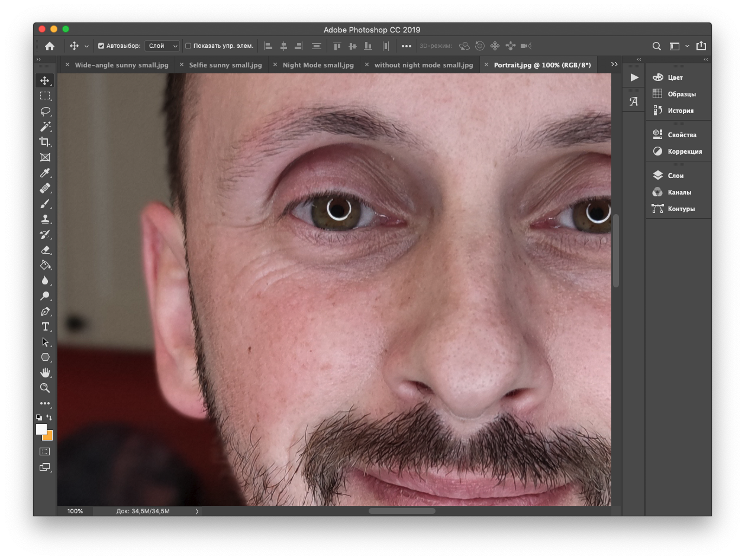Select the Horizontal Type tool
The width and height of the screenshot is (745, 560).
[x=45, y=326]
